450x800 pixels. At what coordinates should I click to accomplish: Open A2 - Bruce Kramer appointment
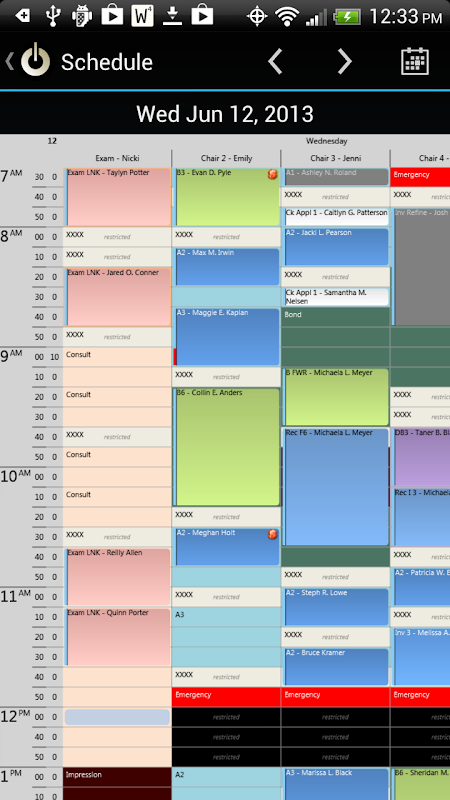coord(336,667)
